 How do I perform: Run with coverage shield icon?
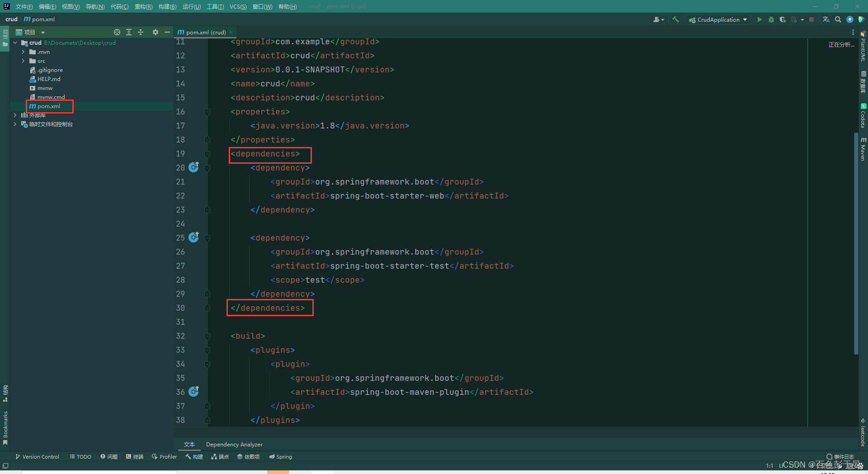coord(783,19)
